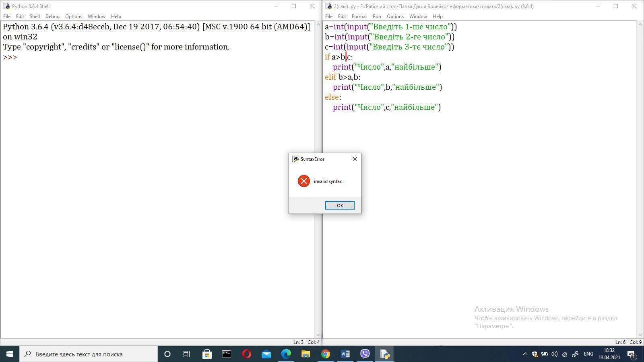Open Edit menu in the editor window
644x362 pixels.
click(x=342, y=16)
